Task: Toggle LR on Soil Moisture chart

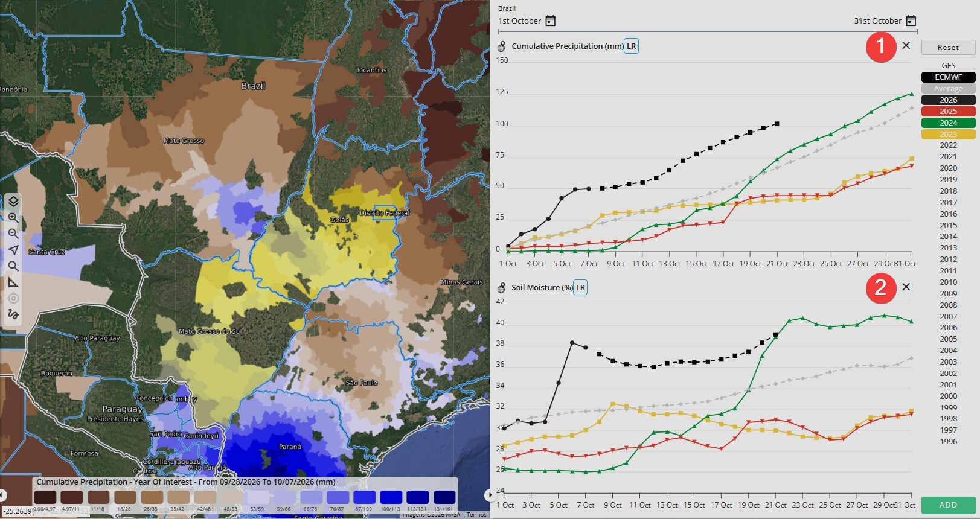Action: point(580,288)
